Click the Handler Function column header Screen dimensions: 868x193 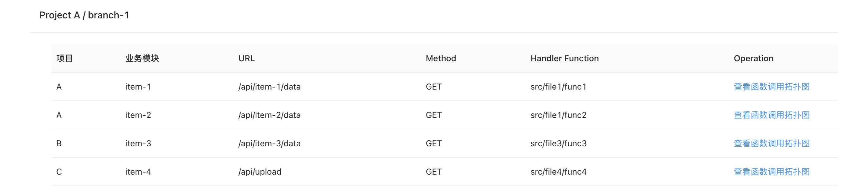click(x=564, y=58)
